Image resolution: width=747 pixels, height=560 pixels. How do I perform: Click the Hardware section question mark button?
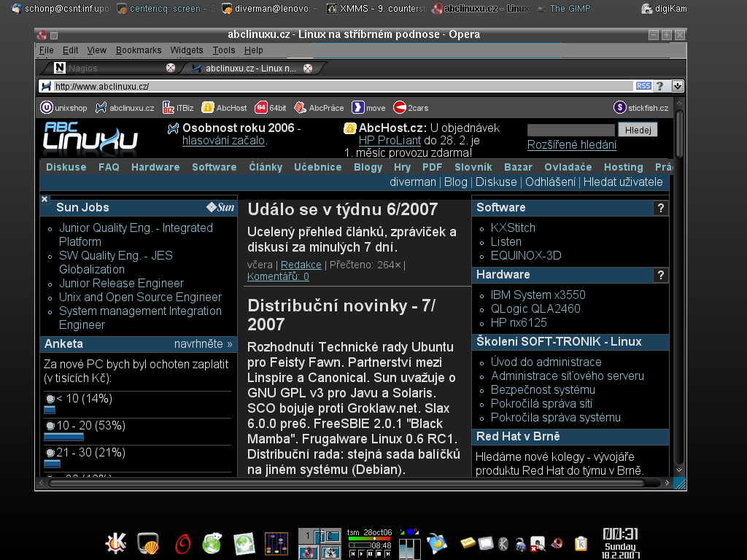pos(661,275)
